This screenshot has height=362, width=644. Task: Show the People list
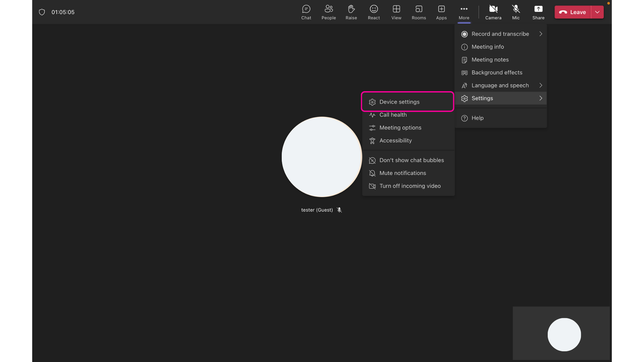[328, 12]
